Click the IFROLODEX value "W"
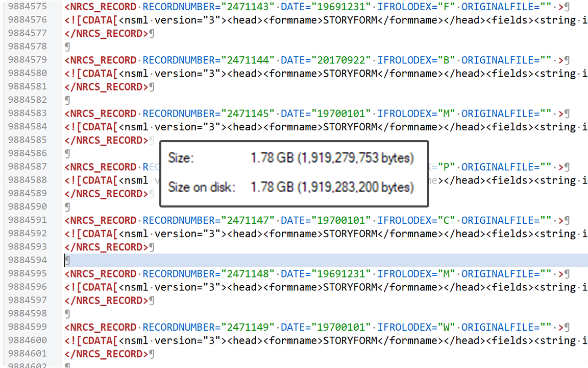This screenshot has width=588, height=368. coord(446,327)
